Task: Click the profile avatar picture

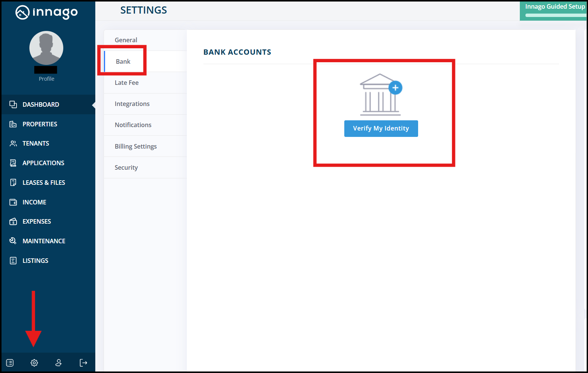Action: pyautogui.click(x=46, y=48)
